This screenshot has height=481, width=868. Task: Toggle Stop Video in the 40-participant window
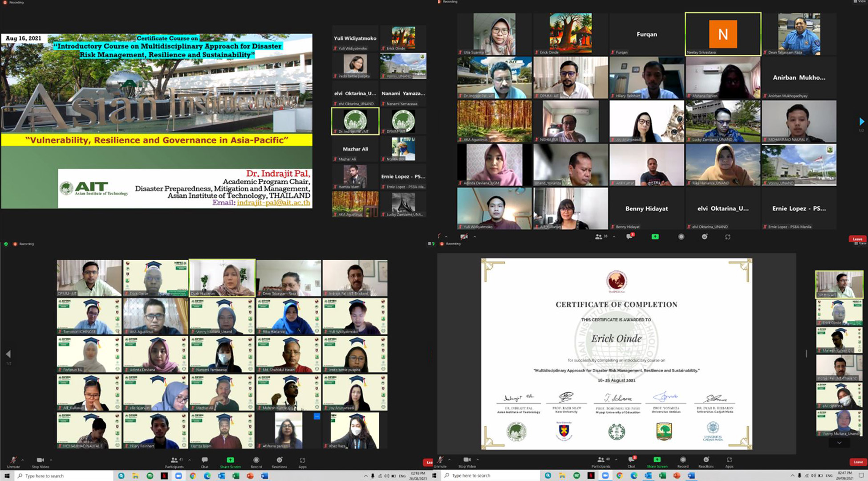point(467,461)
